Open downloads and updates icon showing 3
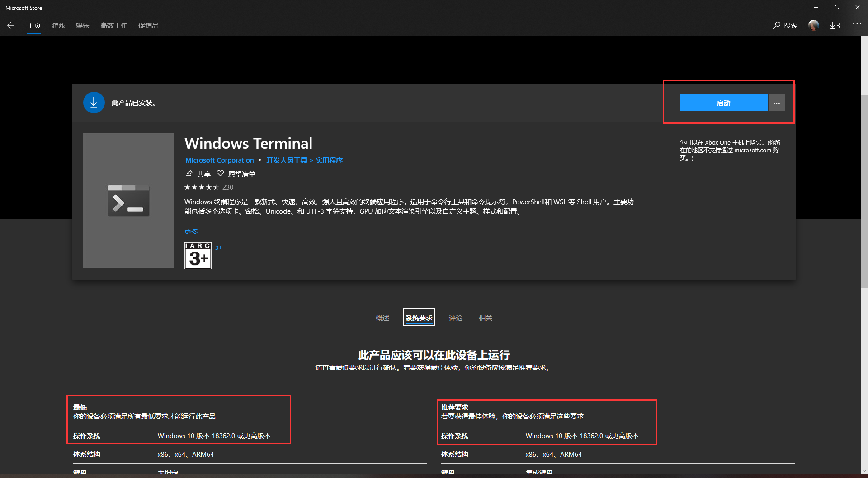868x478 pixels. [835, 25]
